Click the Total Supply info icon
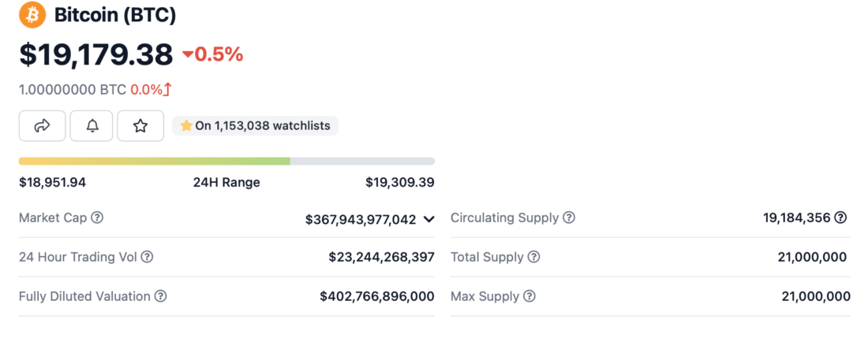This screenshot has width=868, height=342. (x=533, y=257)
